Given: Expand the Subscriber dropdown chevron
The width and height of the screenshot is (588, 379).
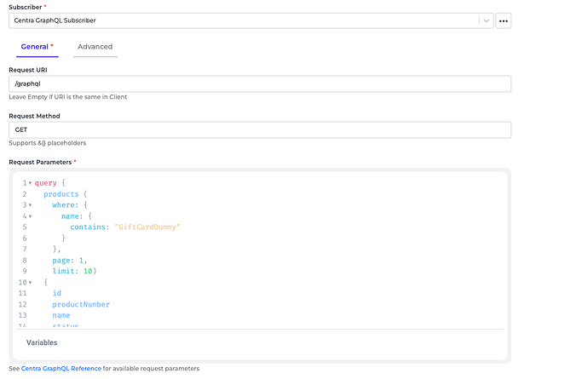Looking at the screenshot, I should (486, 20).
